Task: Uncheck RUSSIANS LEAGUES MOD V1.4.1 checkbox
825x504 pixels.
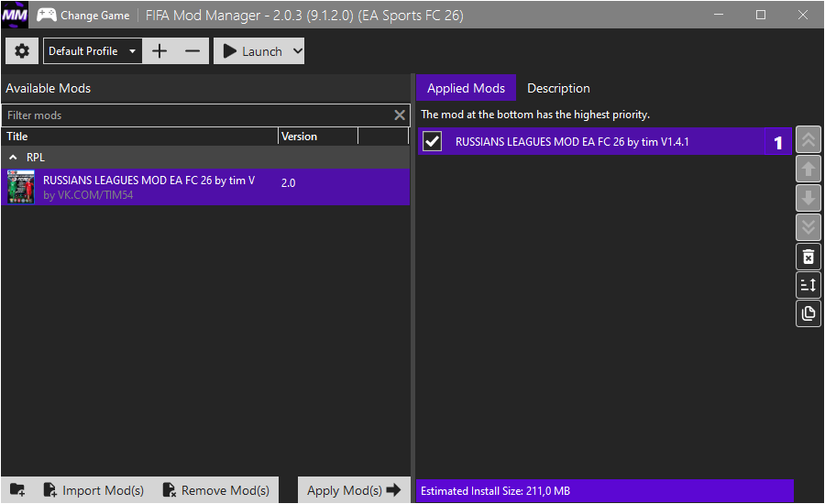Action: pos(432,142)
